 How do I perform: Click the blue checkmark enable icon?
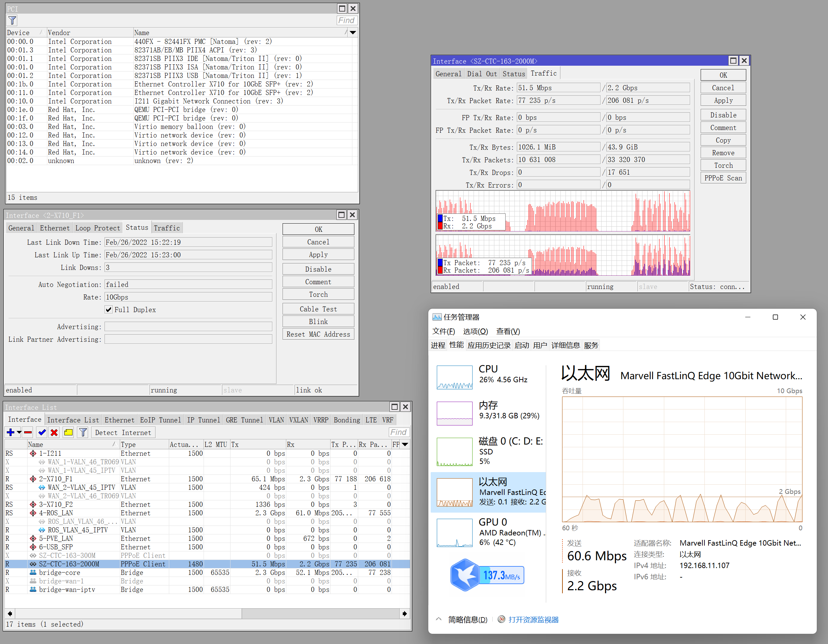coord(42,433)
